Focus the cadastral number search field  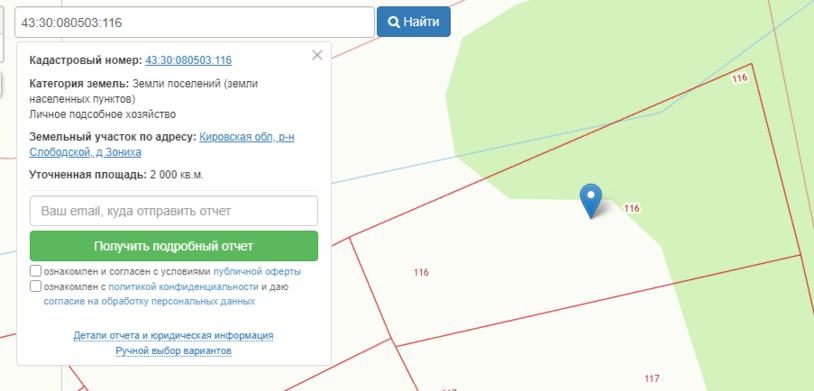coord(194,22)
